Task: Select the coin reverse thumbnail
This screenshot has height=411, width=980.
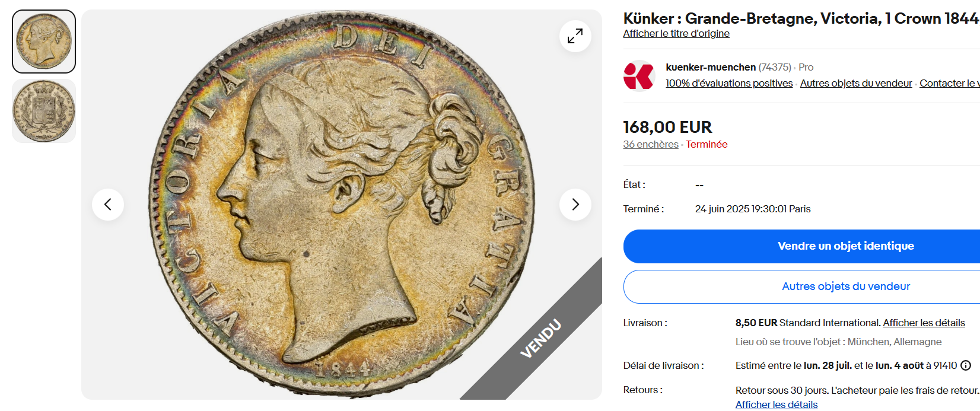Action: (44, 111)
